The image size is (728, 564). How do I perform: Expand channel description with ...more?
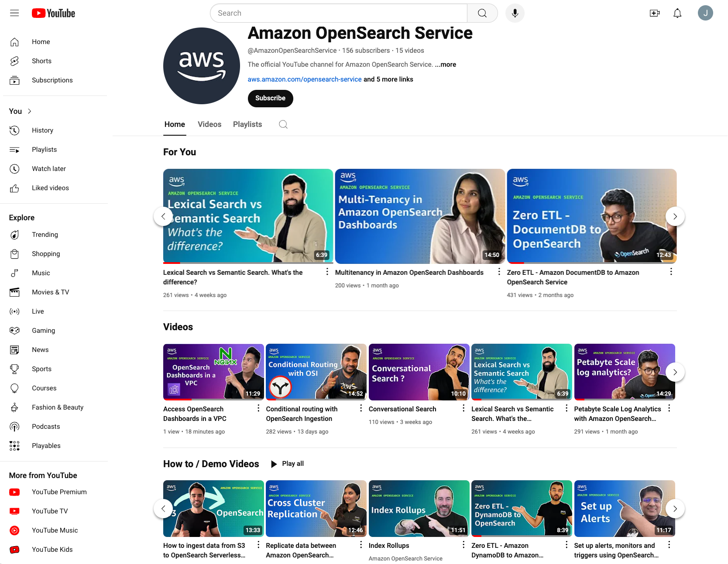[x=446, y=65]
